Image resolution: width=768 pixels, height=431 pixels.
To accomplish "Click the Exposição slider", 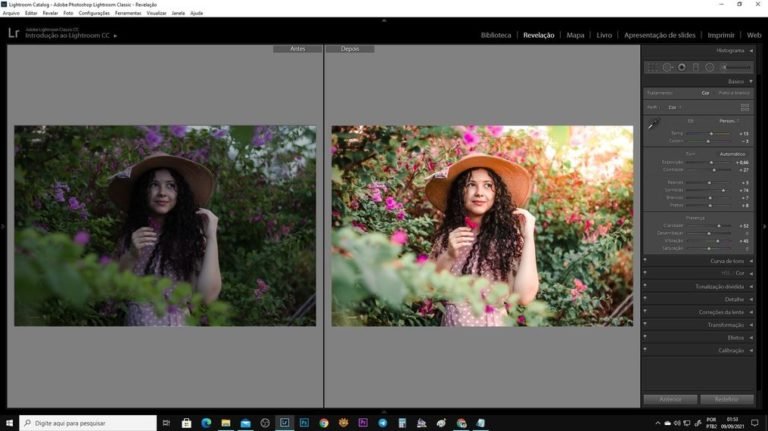I will 712,162.
